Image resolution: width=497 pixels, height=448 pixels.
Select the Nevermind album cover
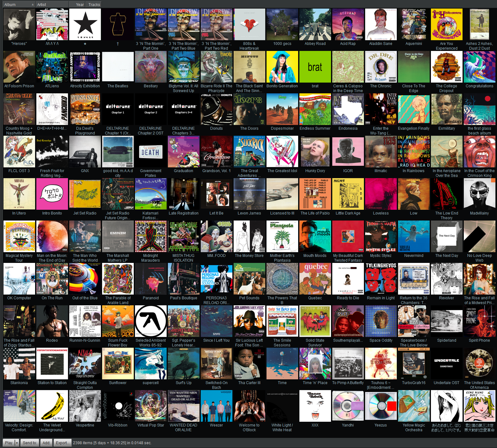[x=414, y=236]
